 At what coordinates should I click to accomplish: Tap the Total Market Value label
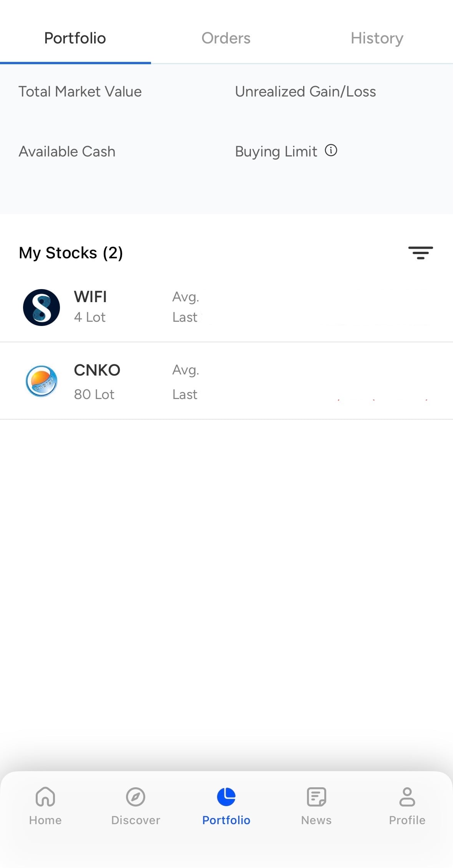coord(80,91)
